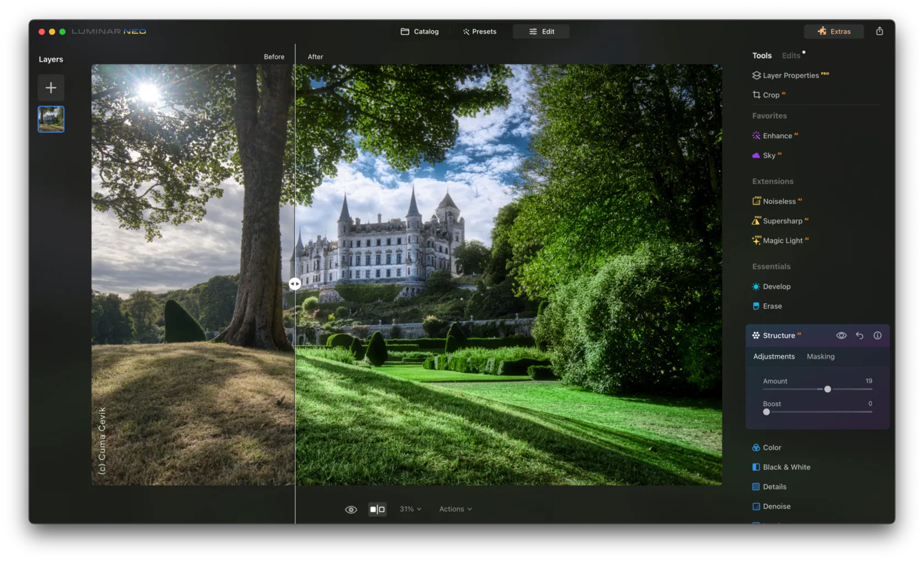
Task: Open the Actions dropdown menu
Action: click(455, 510)
